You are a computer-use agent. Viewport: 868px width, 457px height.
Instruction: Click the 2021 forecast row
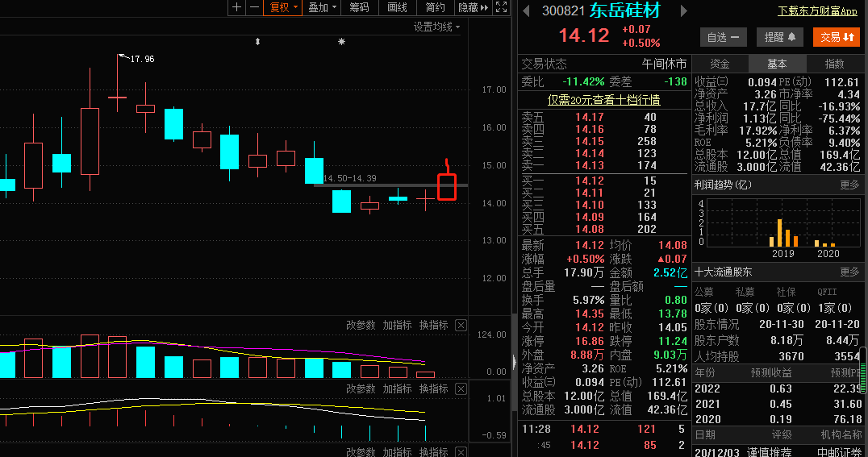pos(778,404)
